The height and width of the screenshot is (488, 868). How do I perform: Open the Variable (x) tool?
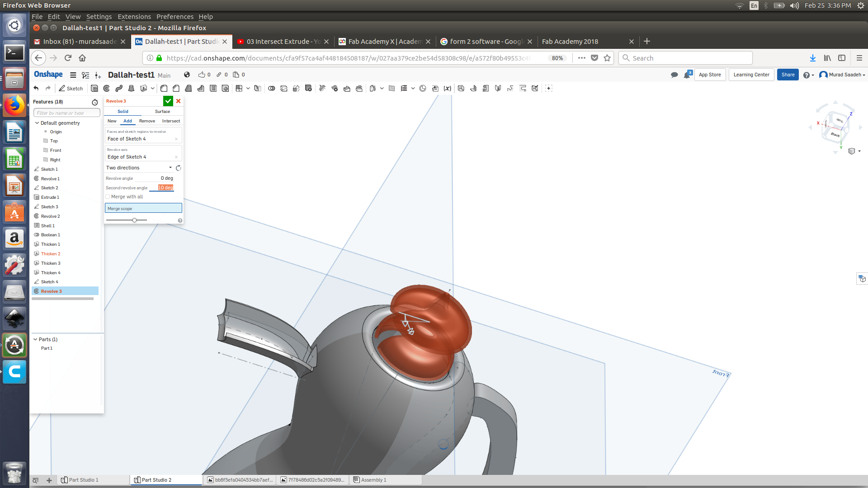pyautogui.click(x=447, y=89)
